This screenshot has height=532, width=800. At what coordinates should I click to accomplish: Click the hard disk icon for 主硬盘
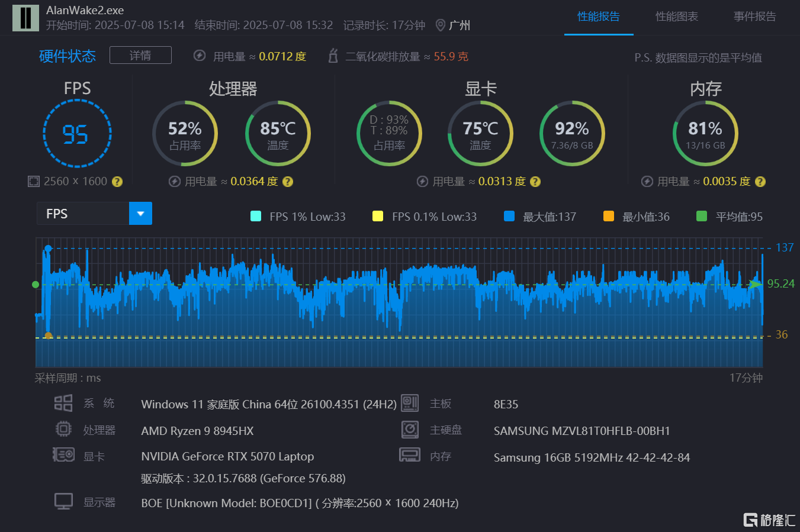[410, 429]
